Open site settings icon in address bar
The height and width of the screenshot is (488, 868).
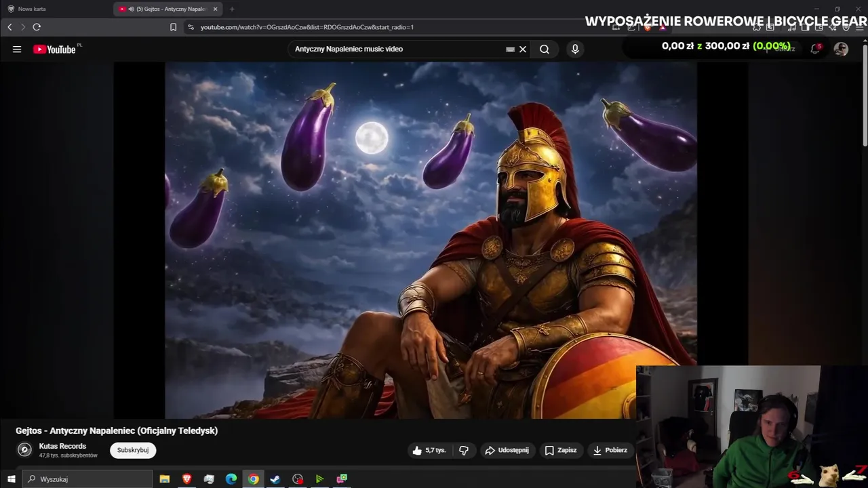tap(191, 27)
